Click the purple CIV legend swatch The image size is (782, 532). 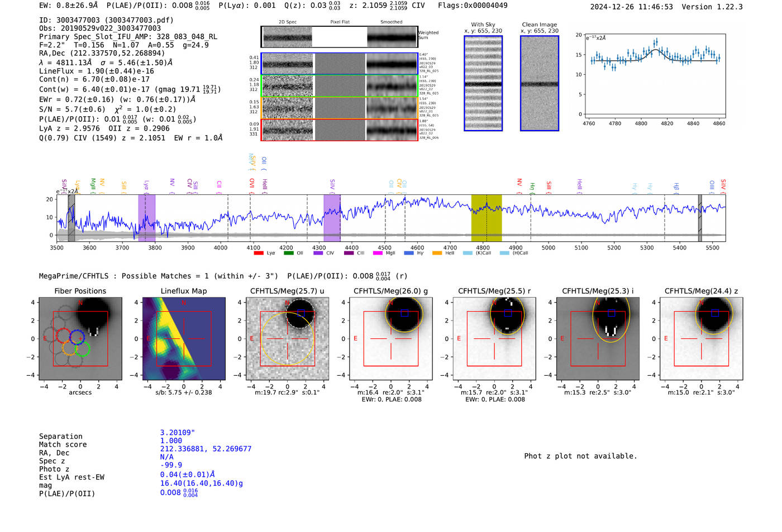(318, 253)
